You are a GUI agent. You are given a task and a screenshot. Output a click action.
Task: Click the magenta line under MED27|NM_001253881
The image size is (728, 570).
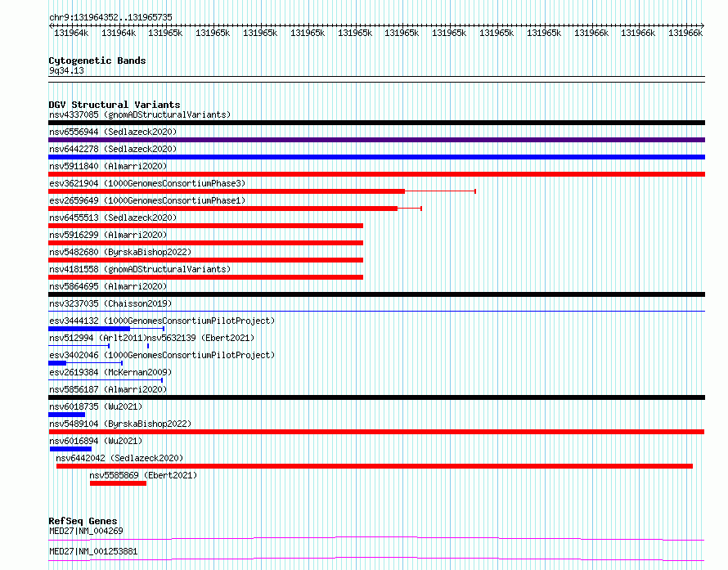(x=376, y=559)
